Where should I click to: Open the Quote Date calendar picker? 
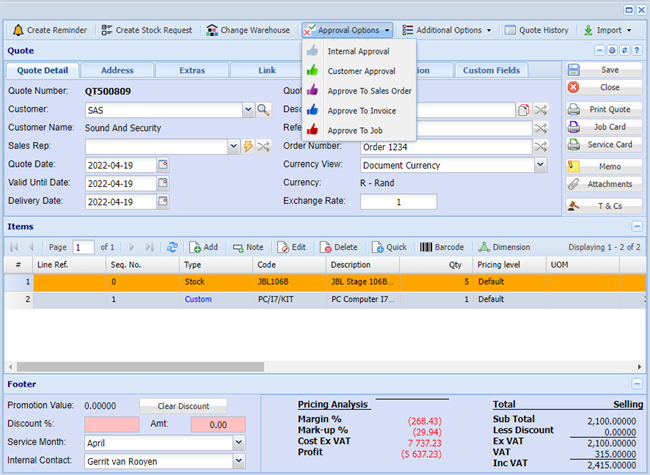pyautogui.click(x=164, y=165)
